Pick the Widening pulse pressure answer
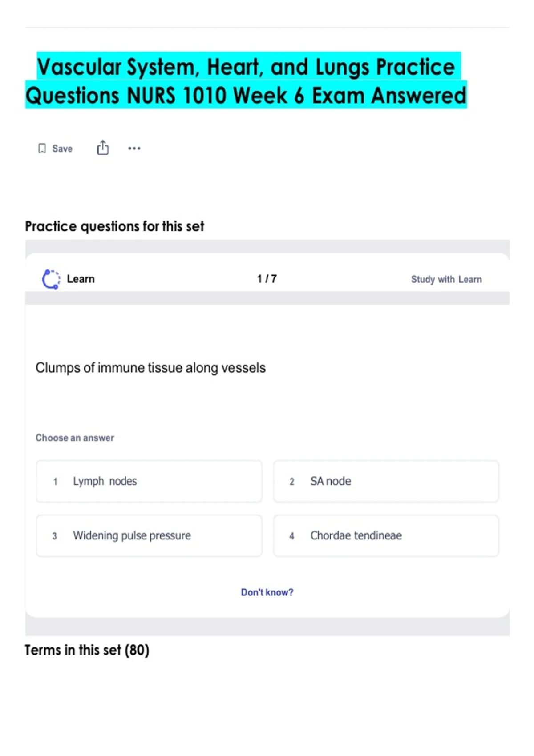The width and height of the screenshot is (534, 756). click(x=149, y=535)
